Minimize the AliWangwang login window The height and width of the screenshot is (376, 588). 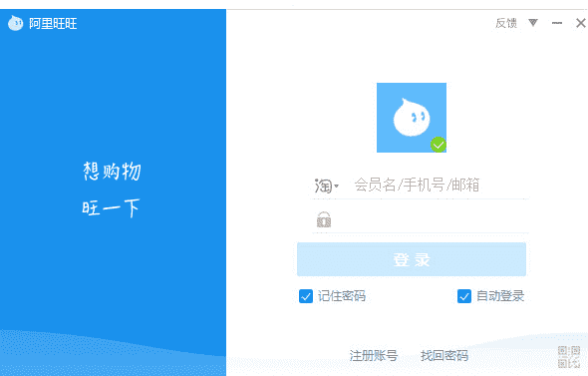557,23
